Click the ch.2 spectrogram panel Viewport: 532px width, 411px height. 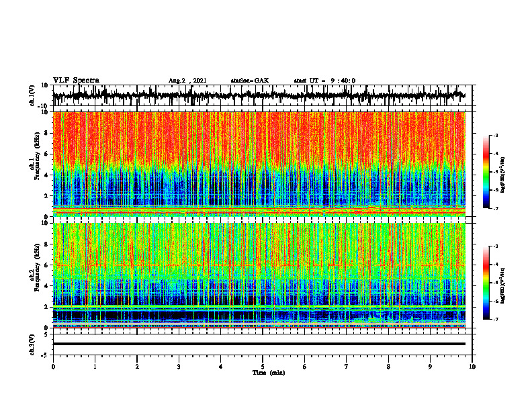259,275
